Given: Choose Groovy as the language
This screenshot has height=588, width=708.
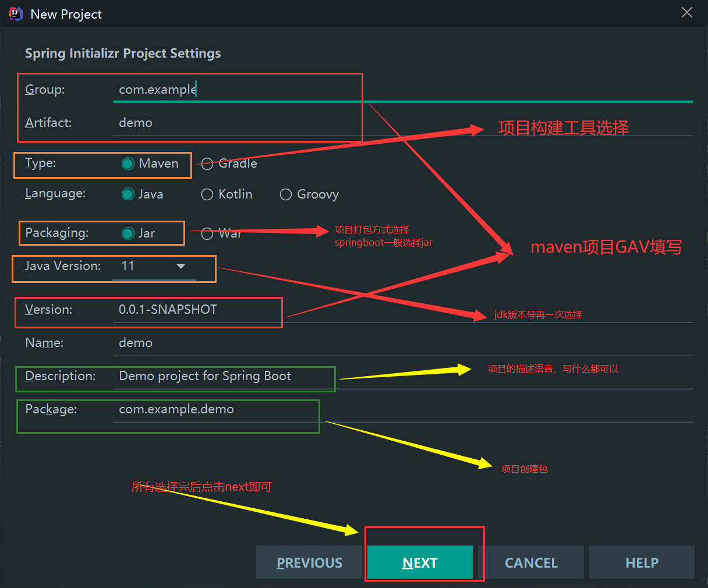Looking at the screenshot, I should pos(309,194).
